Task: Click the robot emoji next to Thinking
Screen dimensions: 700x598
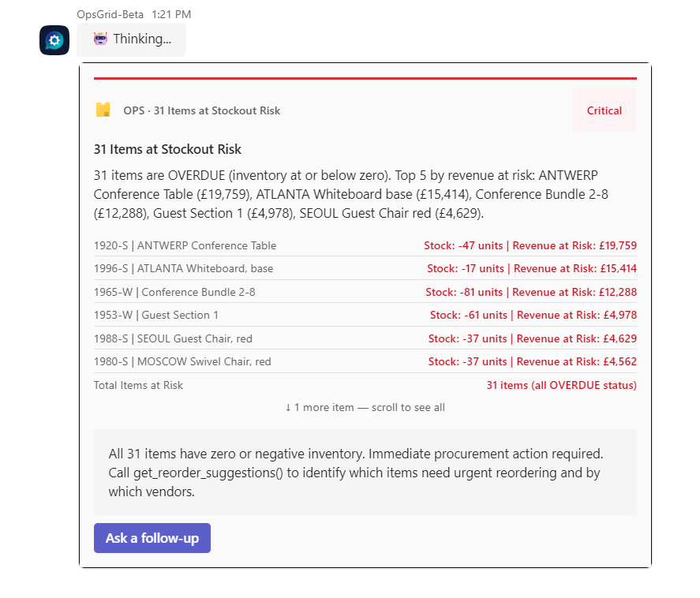Action: click(100, 39)
